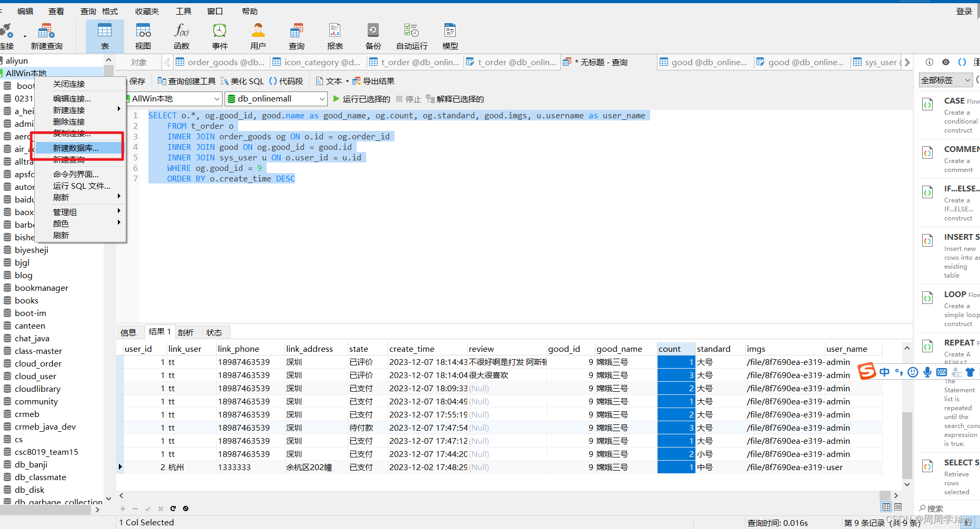Click the create_time column header

coord(427,349)
